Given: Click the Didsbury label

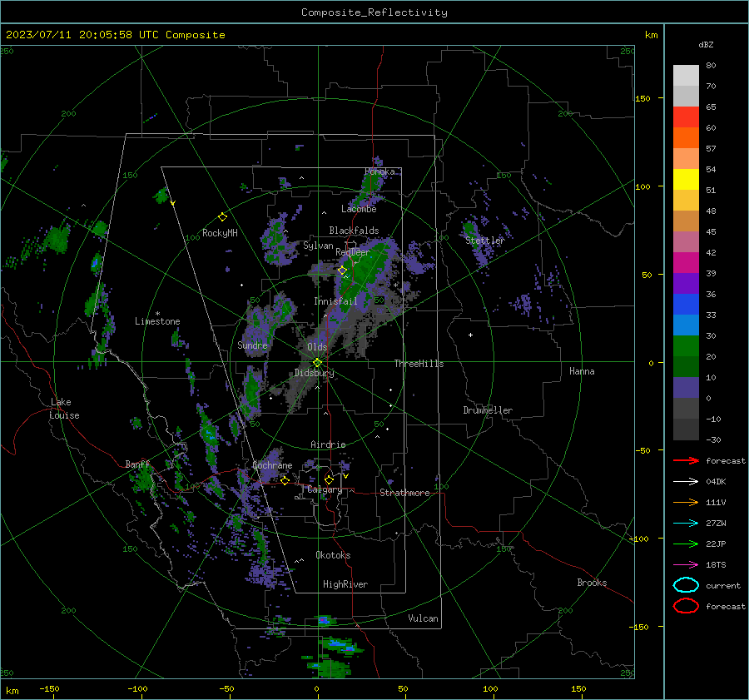Looking at the screenshot, I should (314, 373).
